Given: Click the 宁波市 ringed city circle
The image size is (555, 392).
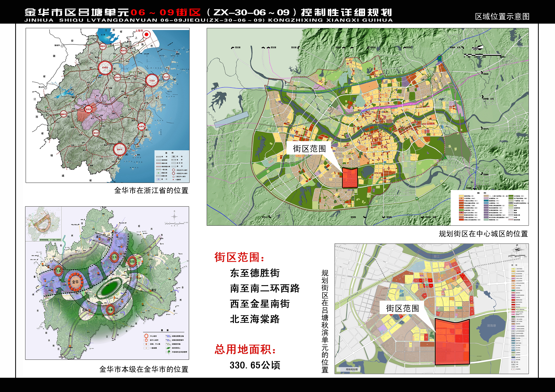Looking at the screenshot, I should coord(152,80).
